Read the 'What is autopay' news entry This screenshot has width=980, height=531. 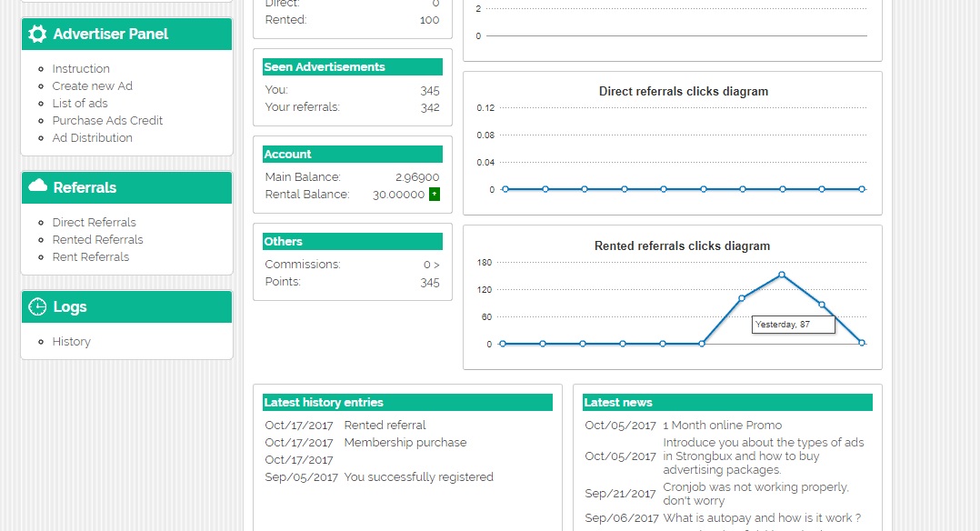(761, 517)
